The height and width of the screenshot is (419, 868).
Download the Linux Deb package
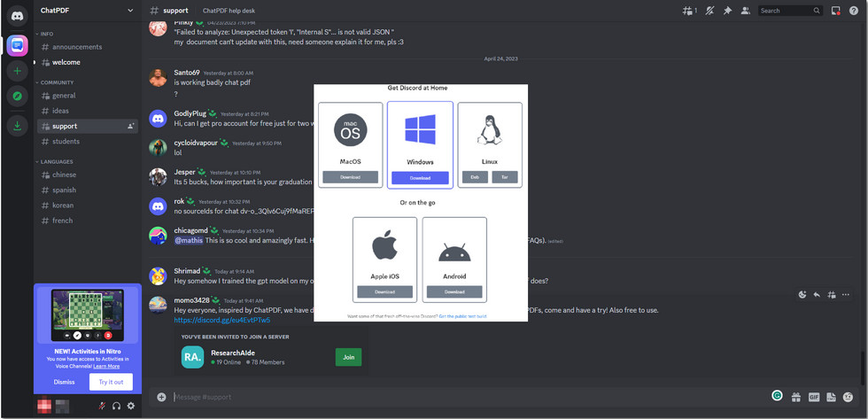pos(475,177)
